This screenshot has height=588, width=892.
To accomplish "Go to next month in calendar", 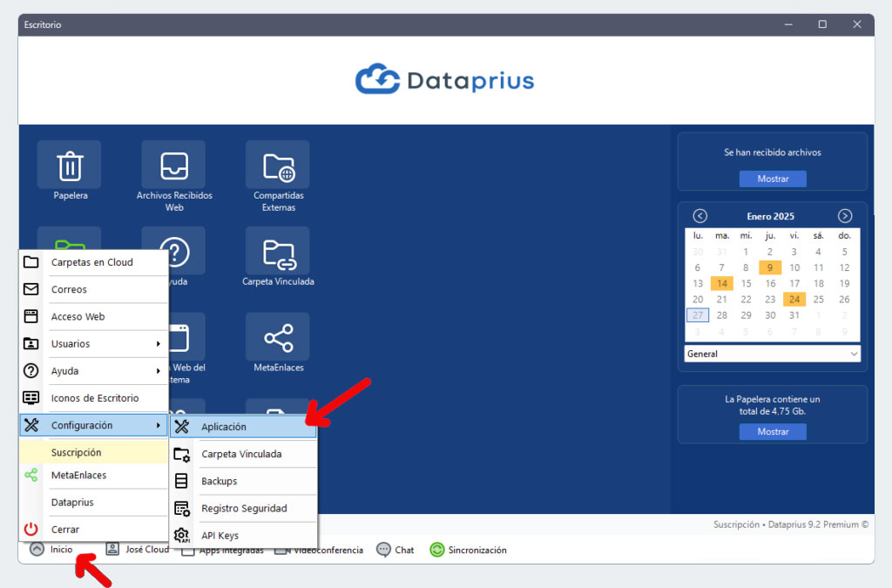I will 845,216.
